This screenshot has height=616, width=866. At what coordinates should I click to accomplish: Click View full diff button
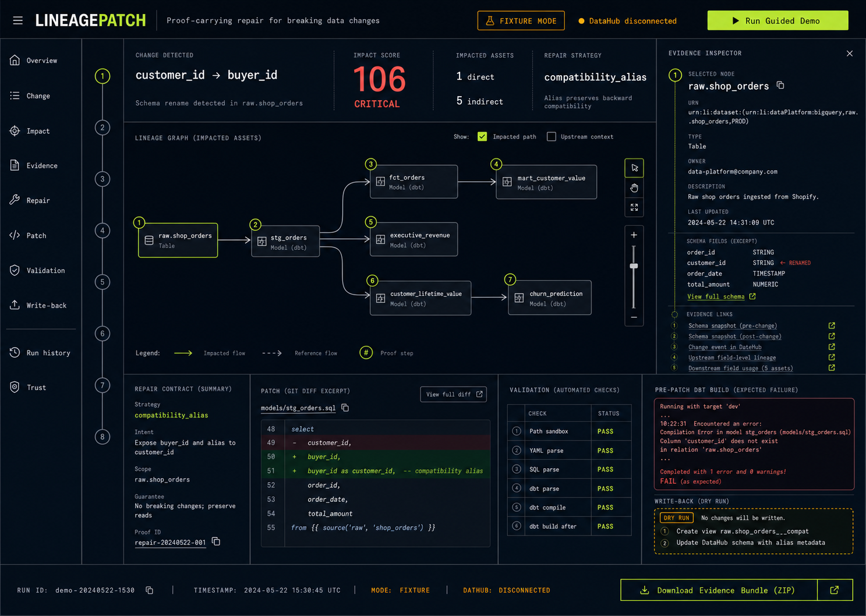454,394
